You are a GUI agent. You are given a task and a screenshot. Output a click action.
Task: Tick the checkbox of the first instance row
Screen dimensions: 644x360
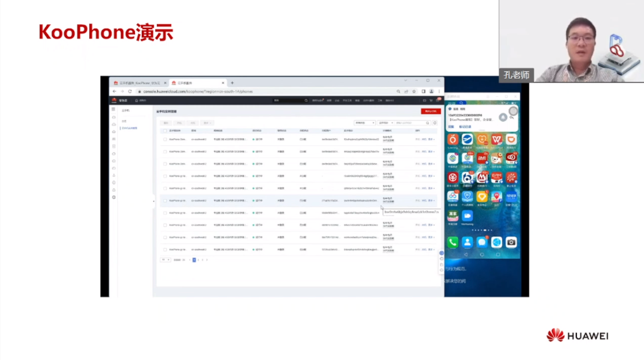coord(165,139)
